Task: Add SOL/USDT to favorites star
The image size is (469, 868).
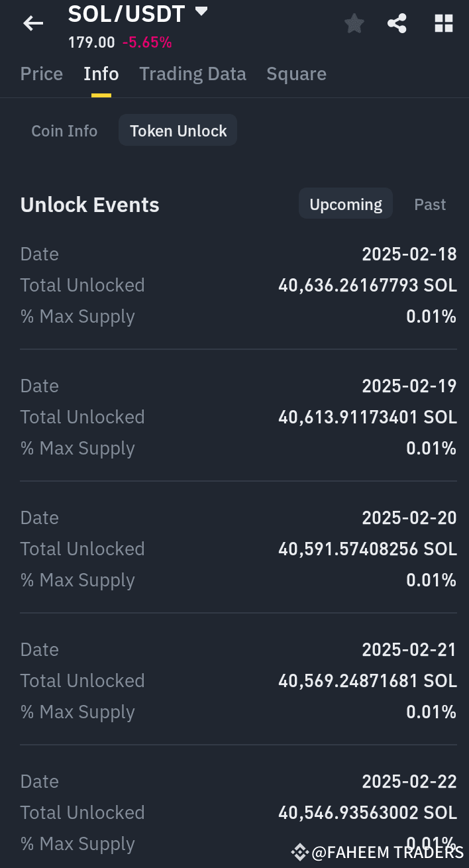Action: [x=354, y=25]
